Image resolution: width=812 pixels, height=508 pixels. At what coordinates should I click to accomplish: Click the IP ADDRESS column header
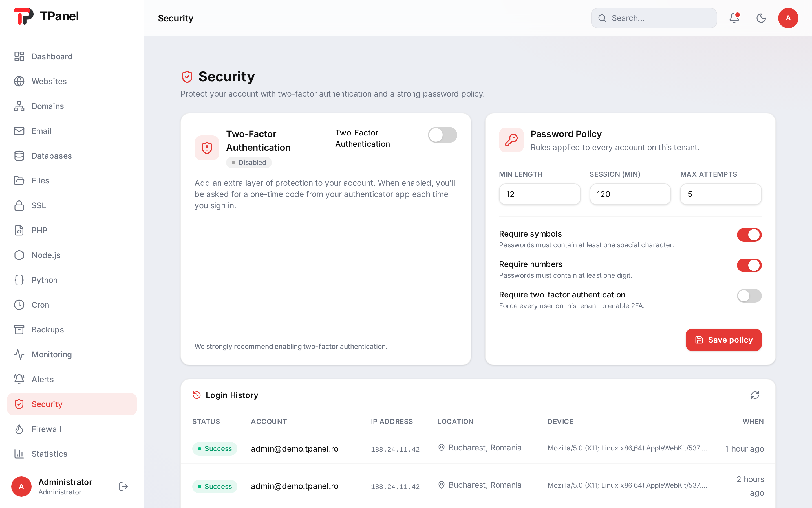point(392,421)
